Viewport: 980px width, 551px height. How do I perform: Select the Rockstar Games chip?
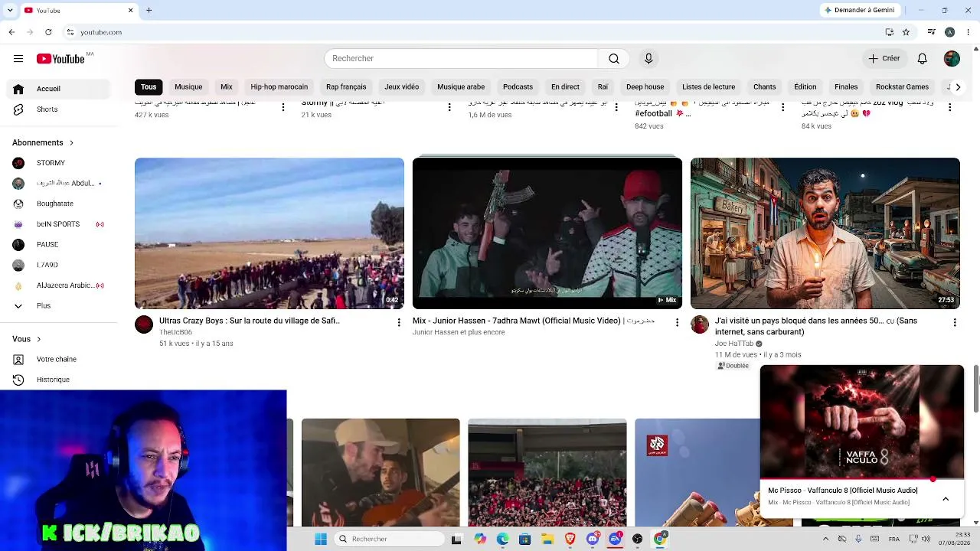click(902, 87)
